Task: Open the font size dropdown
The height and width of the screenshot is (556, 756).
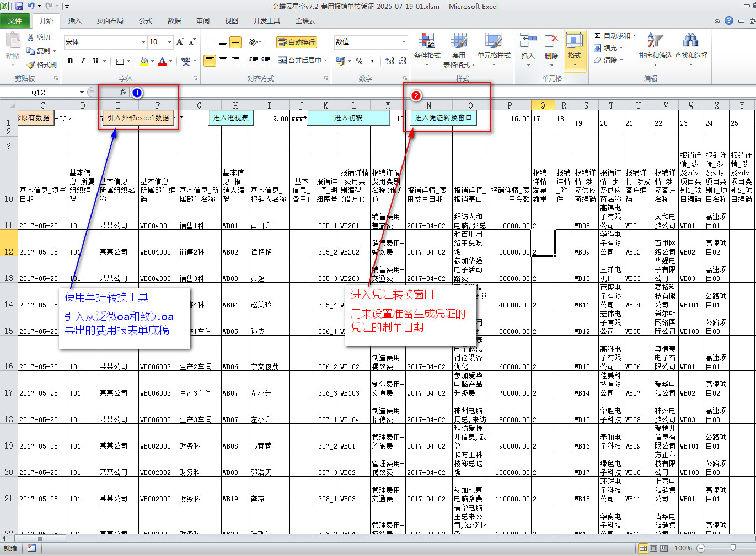Action: tap(169, 42)
